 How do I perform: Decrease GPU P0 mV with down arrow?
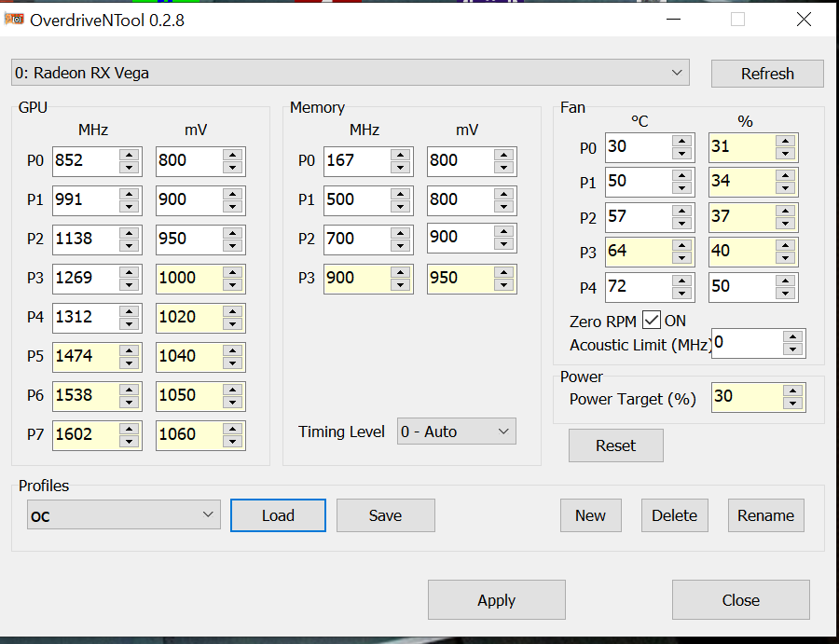coord(232,168)
